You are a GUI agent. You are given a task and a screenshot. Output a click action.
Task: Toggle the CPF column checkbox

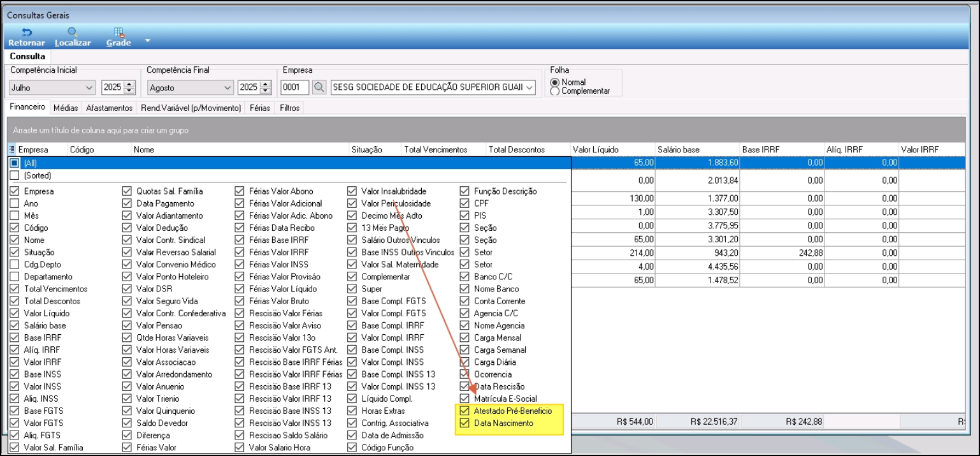coord(465,203)
